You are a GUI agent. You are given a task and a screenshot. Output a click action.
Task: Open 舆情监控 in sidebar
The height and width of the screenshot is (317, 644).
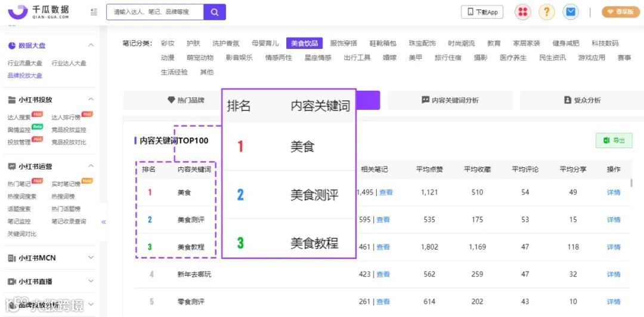(x=19, y=130)
